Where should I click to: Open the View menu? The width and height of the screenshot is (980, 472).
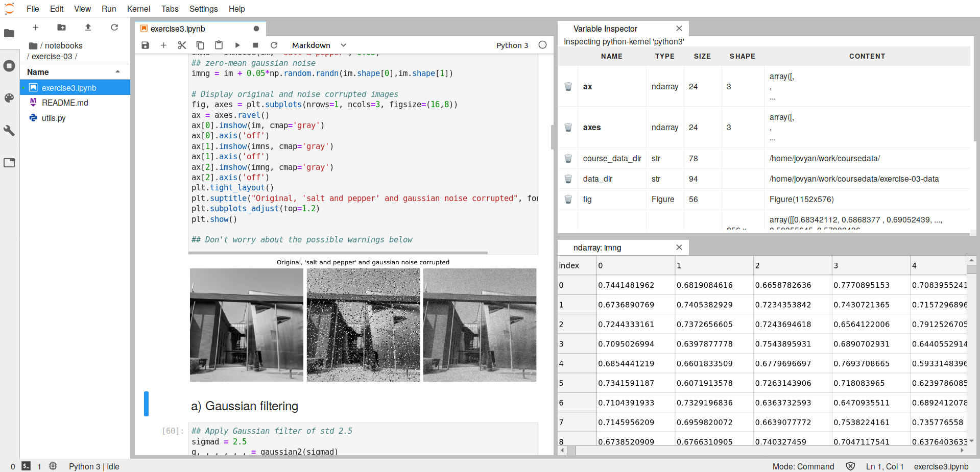[82, 9]
